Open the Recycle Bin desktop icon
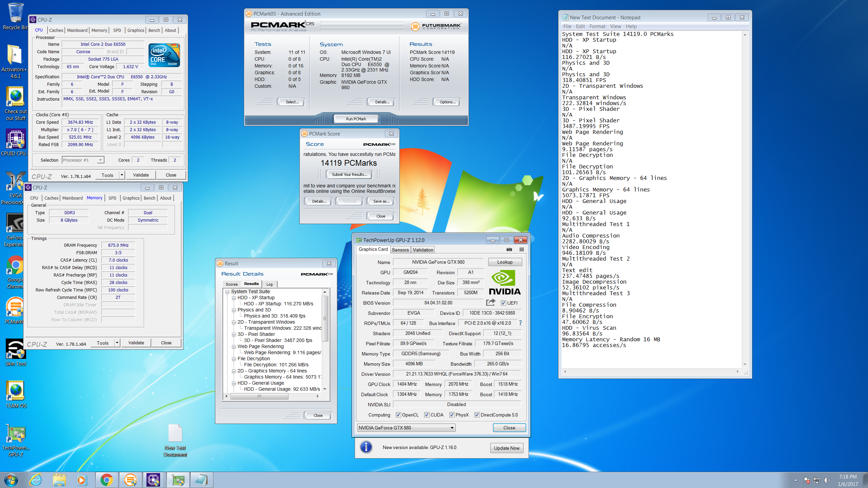 pyautogui.click(x=15, y=16)
